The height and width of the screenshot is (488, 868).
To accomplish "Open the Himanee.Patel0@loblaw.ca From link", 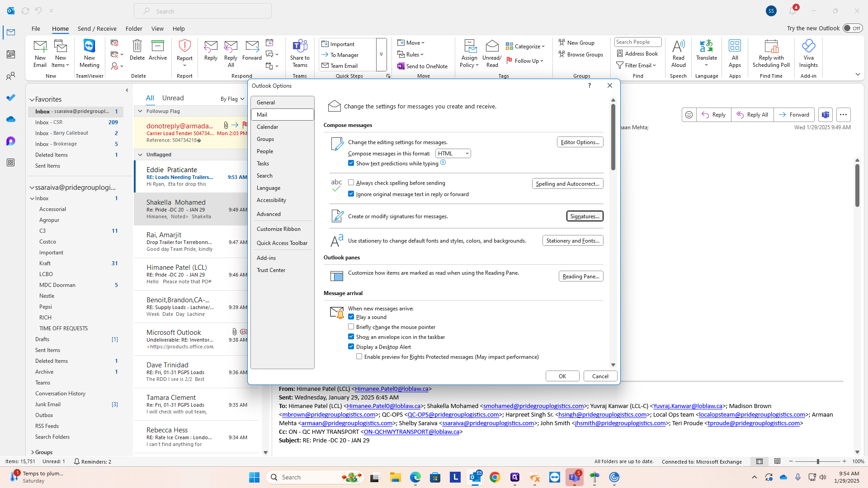I will [x=392, y=389].
